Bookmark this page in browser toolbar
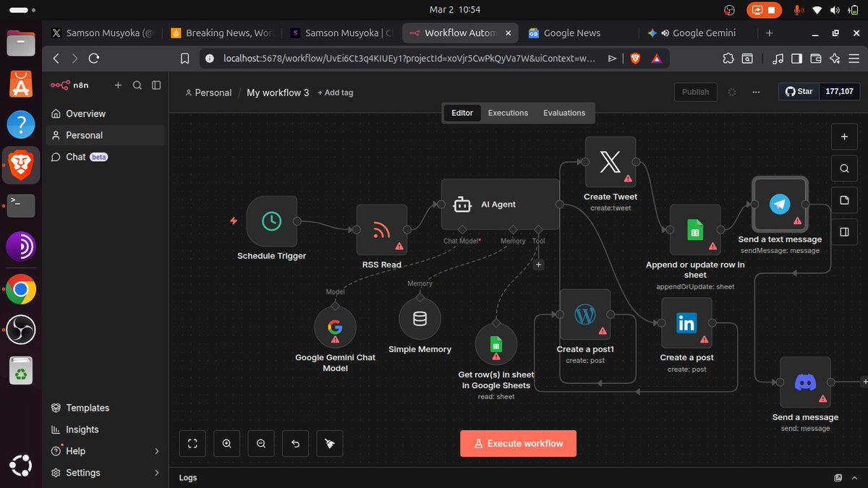 tap(184, 59)
